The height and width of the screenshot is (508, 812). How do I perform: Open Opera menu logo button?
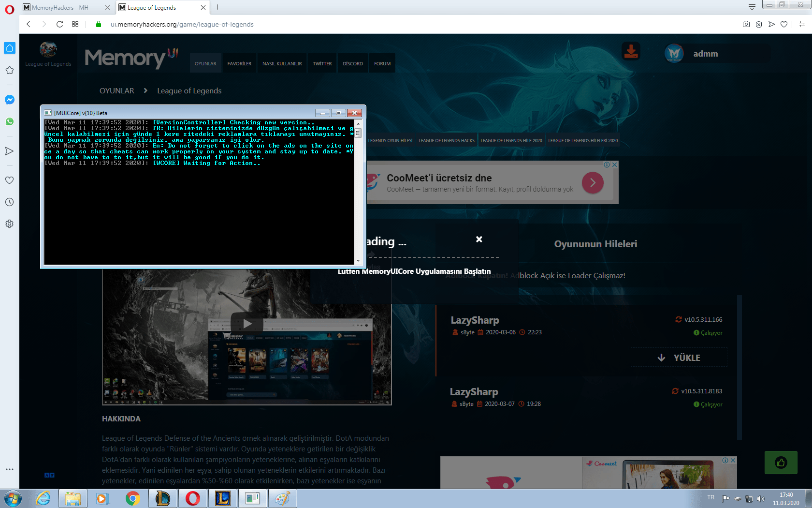[x=9, y=10]
